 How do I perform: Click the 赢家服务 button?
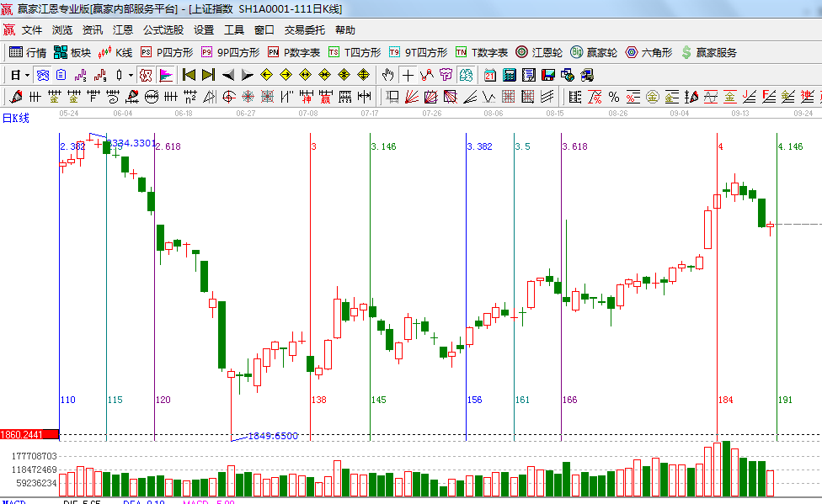(708, 52)
